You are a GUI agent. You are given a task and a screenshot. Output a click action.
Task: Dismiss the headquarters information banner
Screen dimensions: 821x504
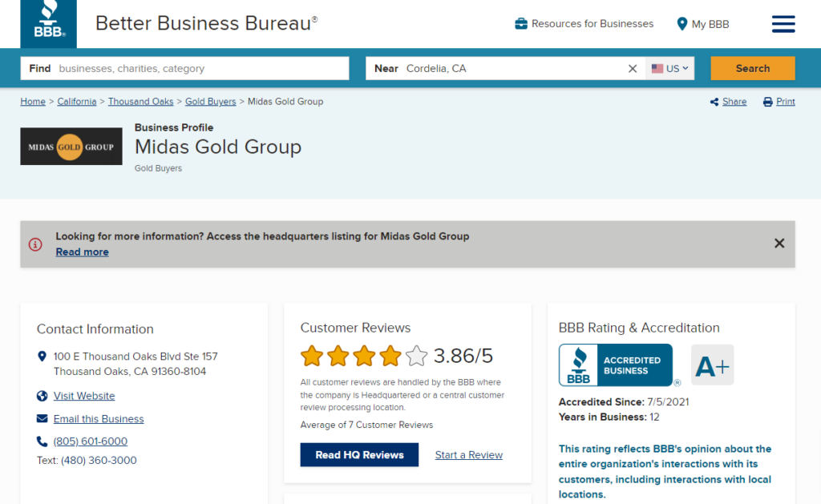779,244
